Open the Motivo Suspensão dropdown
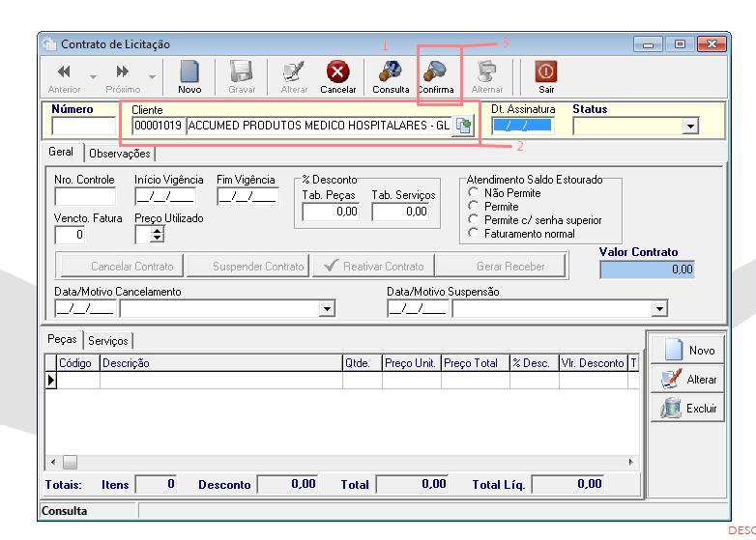756x540 pixels. pos(659,309)
